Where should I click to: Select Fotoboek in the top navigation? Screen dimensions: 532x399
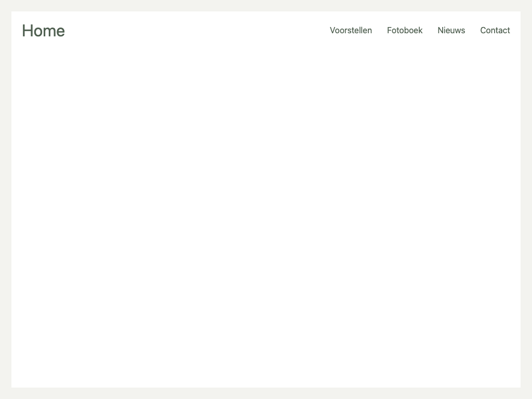point(405,30)
